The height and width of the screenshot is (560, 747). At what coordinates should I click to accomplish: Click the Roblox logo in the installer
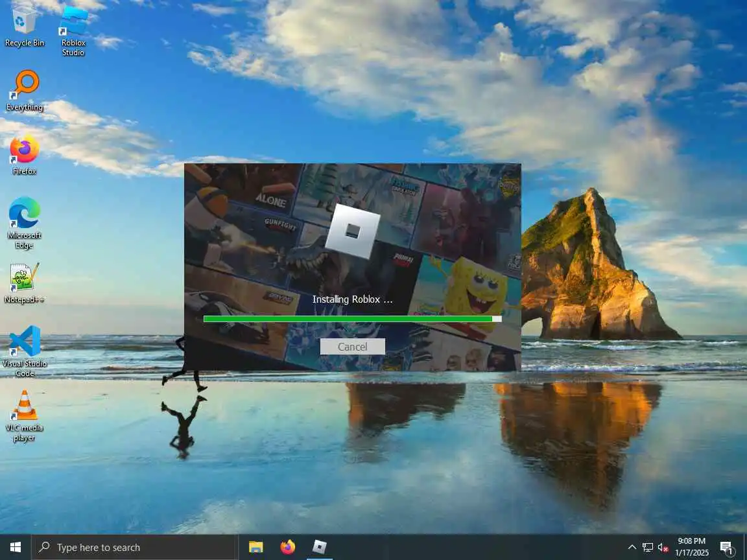(x=353, y=231)
